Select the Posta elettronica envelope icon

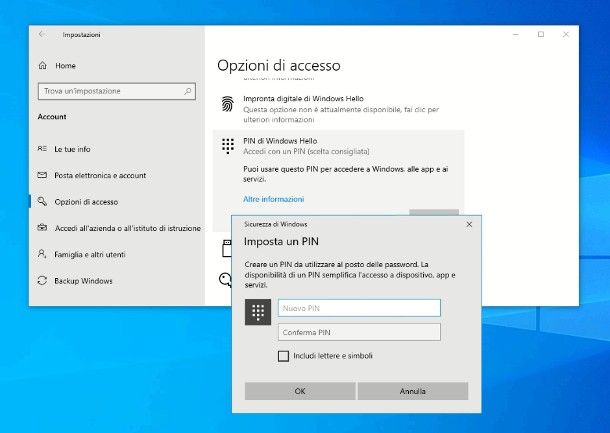point(42,175)
